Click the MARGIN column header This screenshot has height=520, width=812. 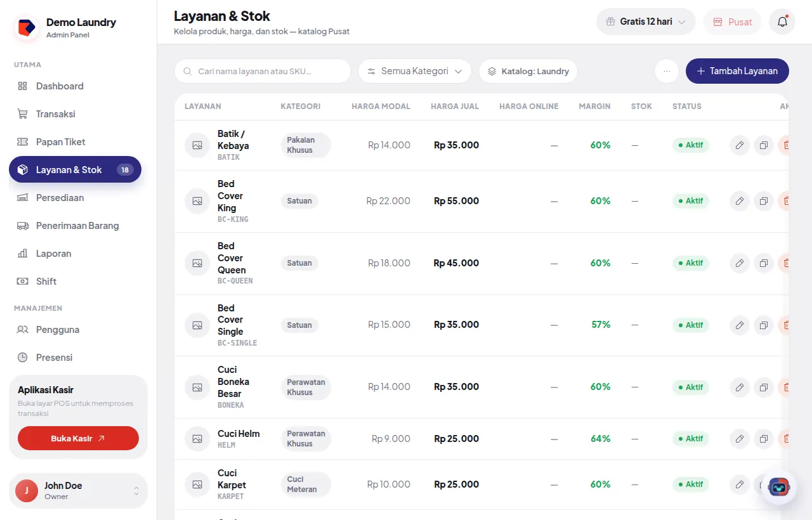[594, 107]
